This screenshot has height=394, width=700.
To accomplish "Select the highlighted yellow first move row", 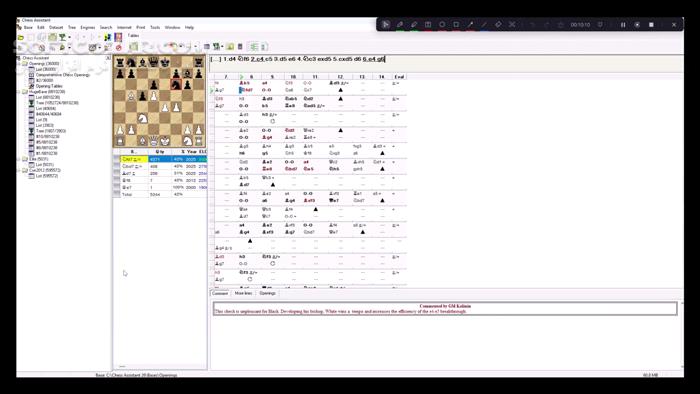I will point(161,159).
